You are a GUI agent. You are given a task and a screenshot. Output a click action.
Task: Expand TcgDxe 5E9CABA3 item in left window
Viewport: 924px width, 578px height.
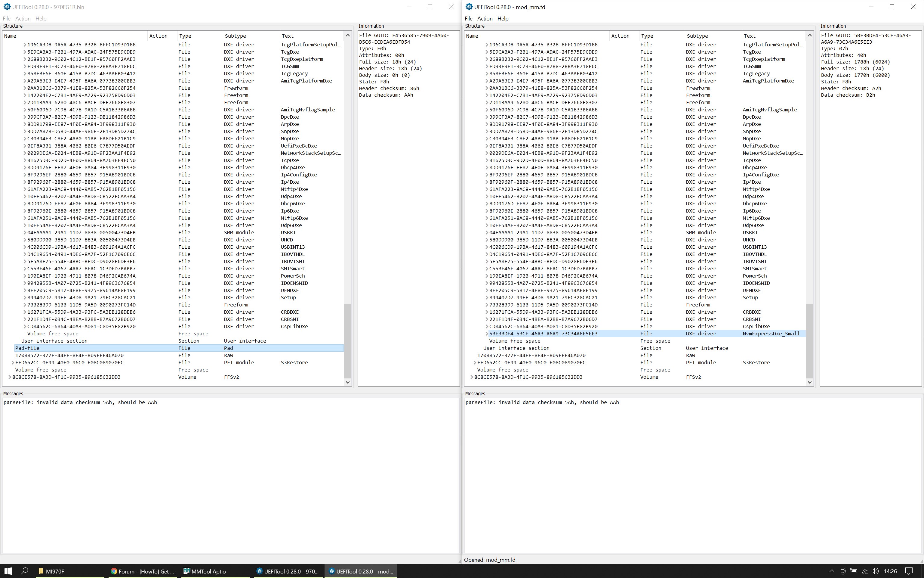[x=25, y=52]
